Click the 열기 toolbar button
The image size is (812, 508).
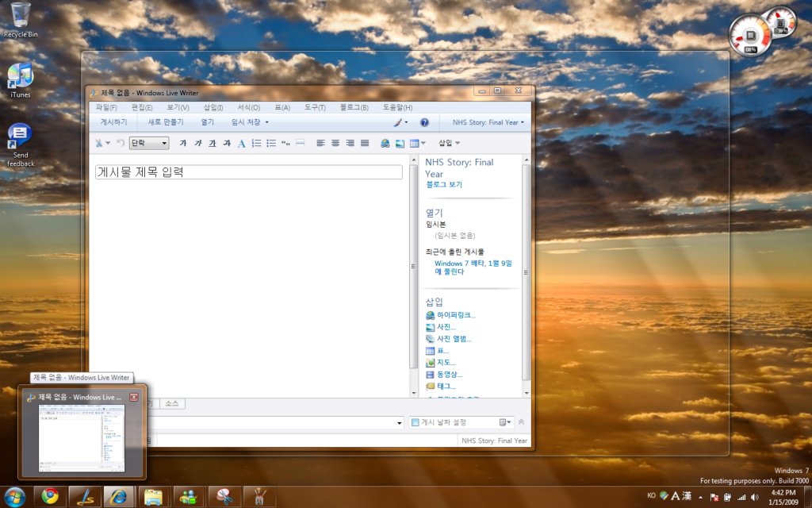[207, 122]
